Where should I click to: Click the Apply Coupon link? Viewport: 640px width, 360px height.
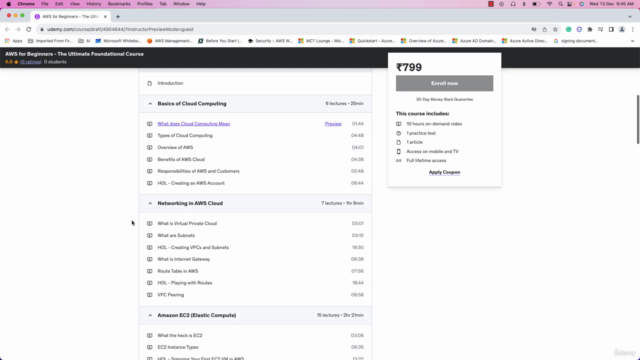pyautogui.click(x=444, y=172)
